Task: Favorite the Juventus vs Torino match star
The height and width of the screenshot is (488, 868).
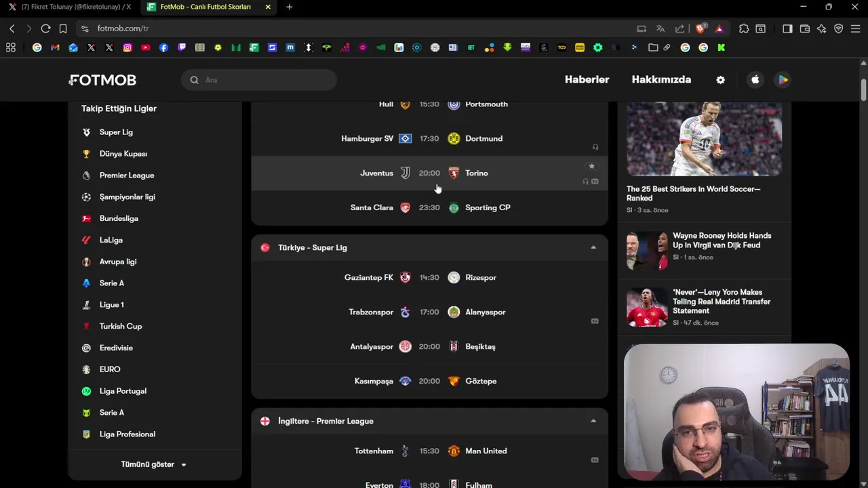Action: (x=591, y=166)
